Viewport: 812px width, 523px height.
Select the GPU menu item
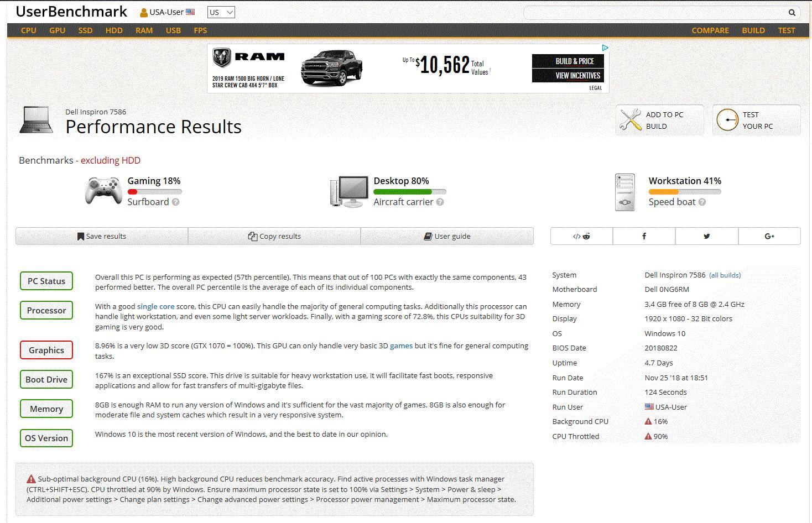coord(57,30)
